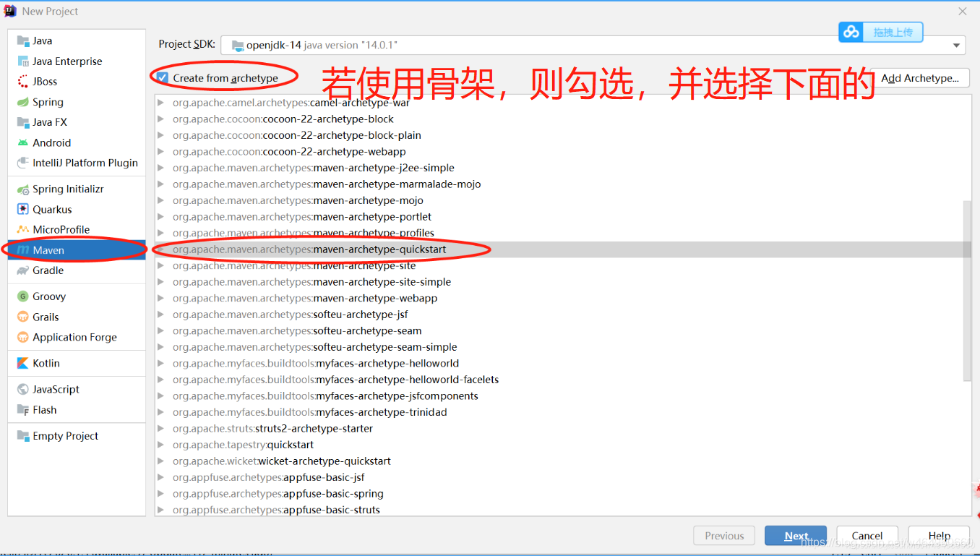Screen dimensions: 980x556
Task: Pick the JBoss icon in the sidebar
Action: click(23, 82)
